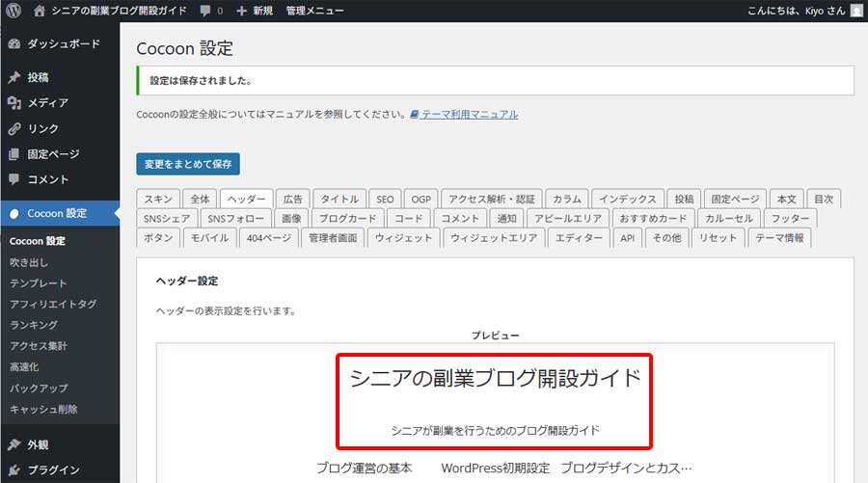Click the book icon beside テーマ利用マニュアル
Image resolution: width=868 pixels, height=483 pixels.
(x=414, y=115)
